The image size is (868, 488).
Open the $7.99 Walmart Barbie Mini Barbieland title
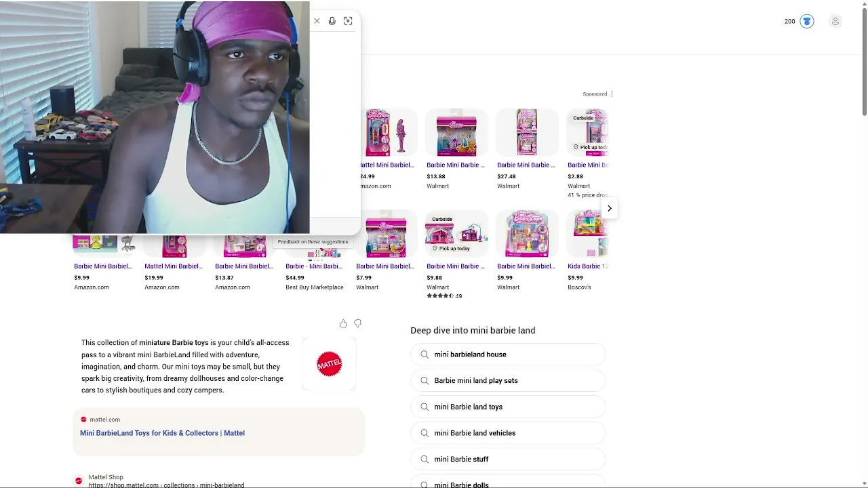[x=385, y=266]
